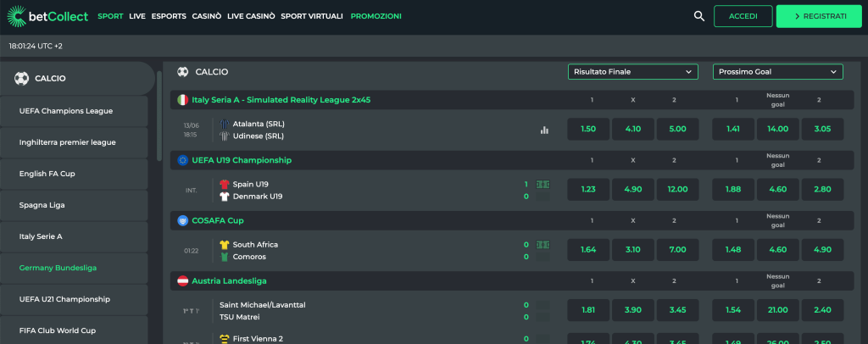Open Saint Michael/Lavanttal vs TSU Matrei match
868x344 pixels.
pyautogui.click(x=263, y=311)
